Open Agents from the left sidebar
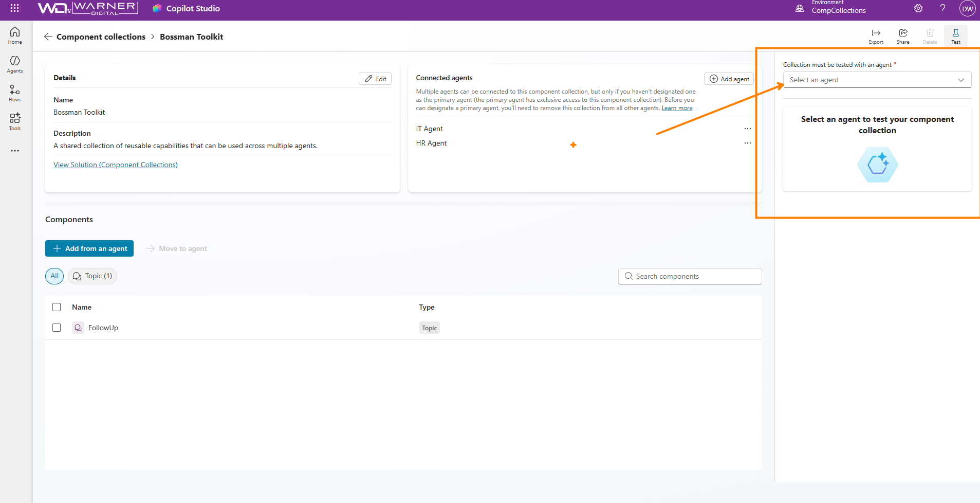980x503 pixels. (x=15, y=64)
